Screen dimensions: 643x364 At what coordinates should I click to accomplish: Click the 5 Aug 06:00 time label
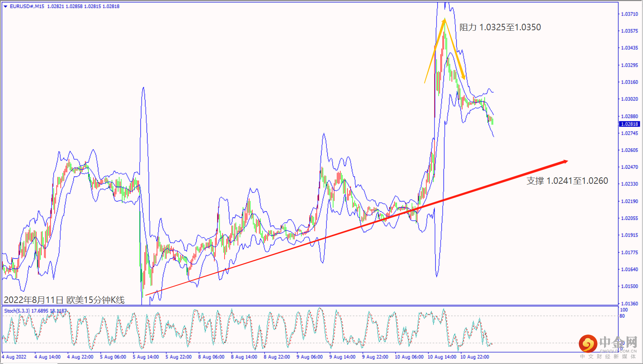[x=113, y=357]
